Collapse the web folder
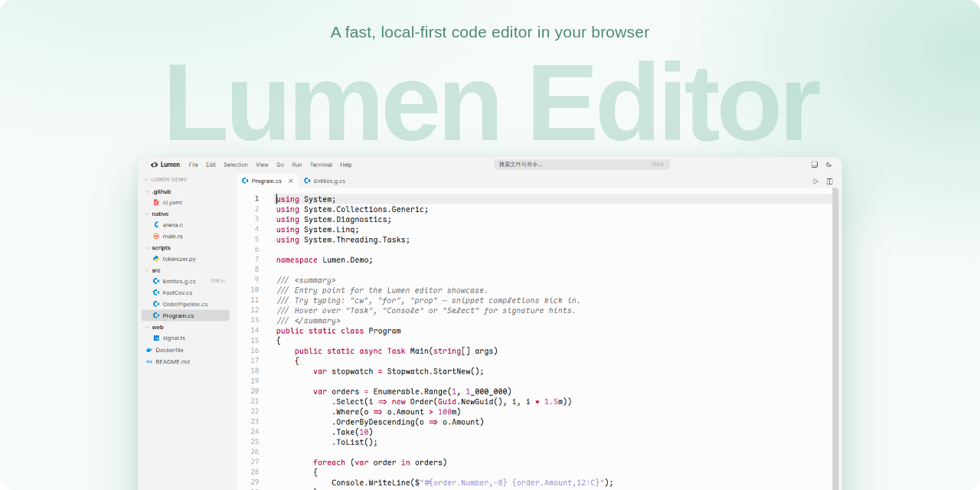Screen dimensions: 980x490 pyautogui.click(x=146, y=327)
